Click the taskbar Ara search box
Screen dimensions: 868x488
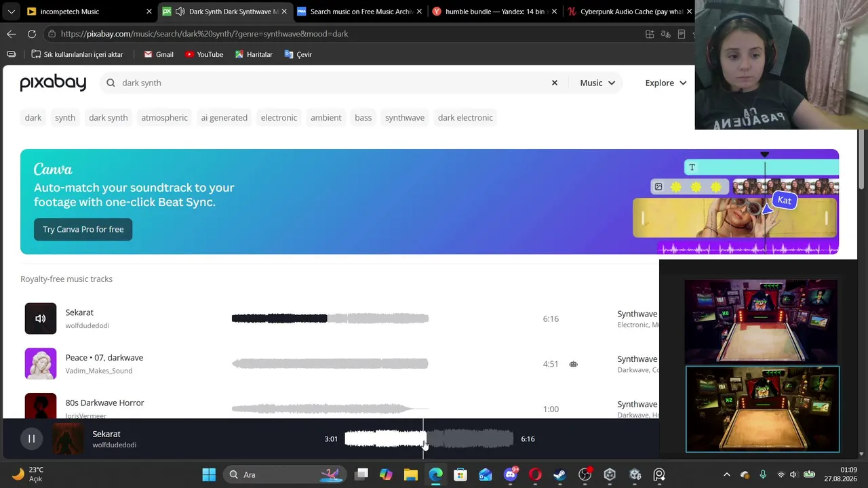(x=283, y=474)
